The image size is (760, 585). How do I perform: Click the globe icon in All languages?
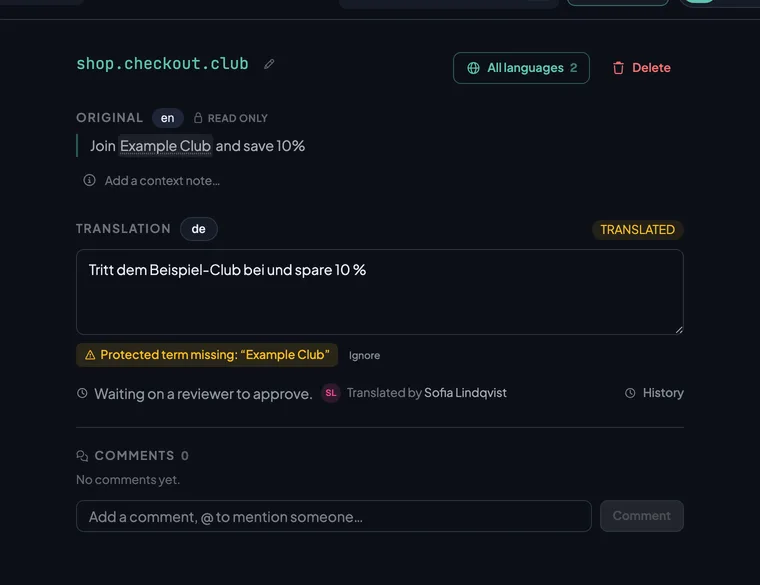coord(473,68)
